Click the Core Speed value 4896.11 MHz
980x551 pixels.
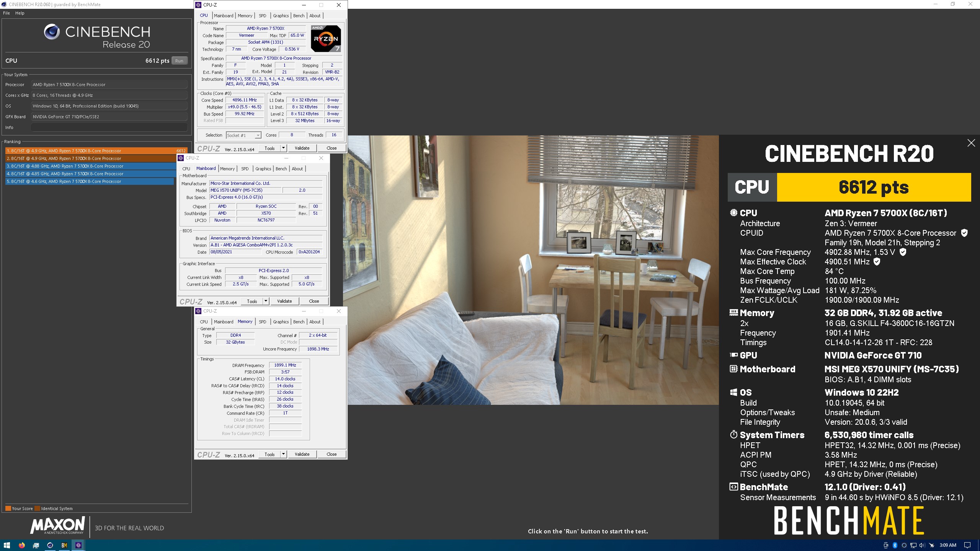coord(245,100)
